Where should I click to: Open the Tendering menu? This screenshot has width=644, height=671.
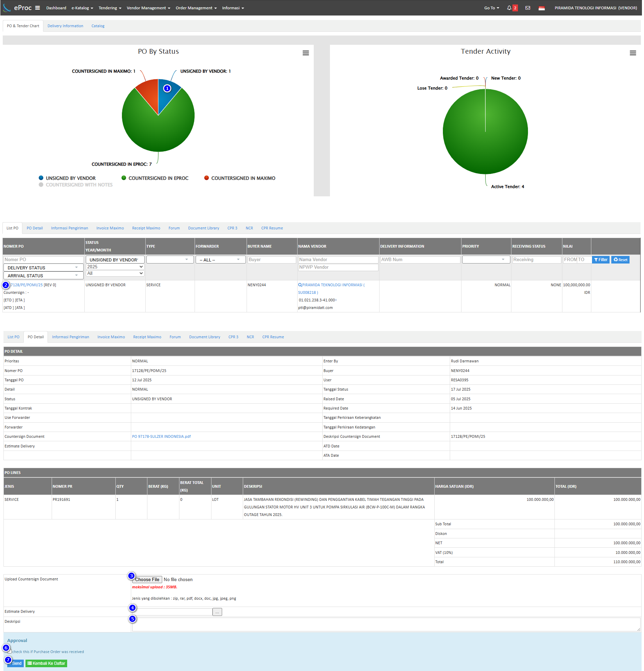pos(110,8)
